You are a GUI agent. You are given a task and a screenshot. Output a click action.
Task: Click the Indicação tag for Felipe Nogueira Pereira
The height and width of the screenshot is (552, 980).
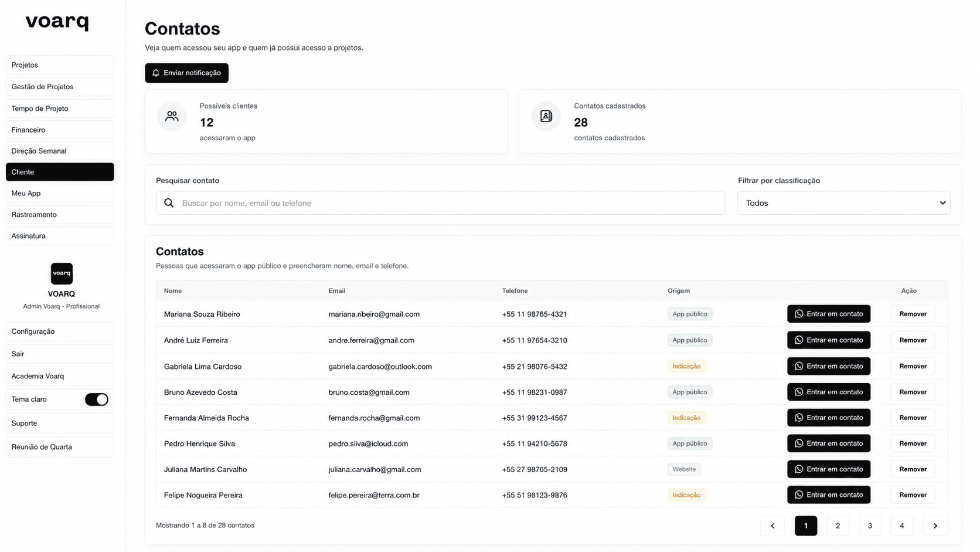(686, 495)
